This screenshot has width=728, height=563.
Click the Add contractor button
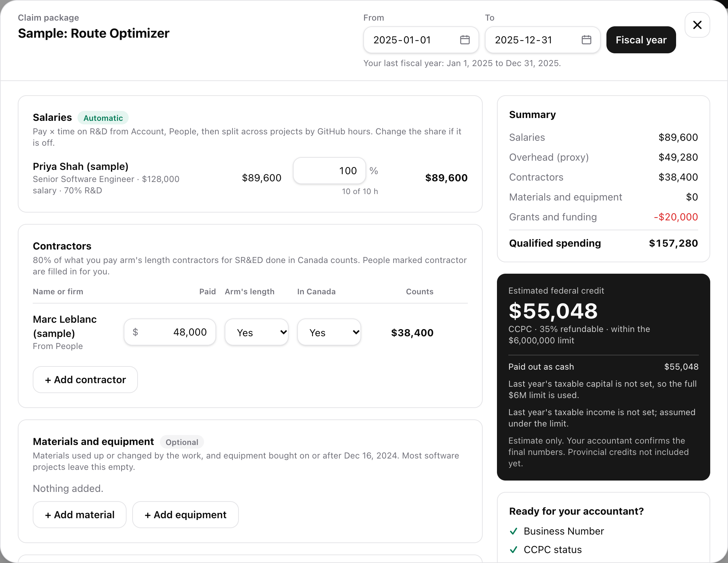click(85, 380)
